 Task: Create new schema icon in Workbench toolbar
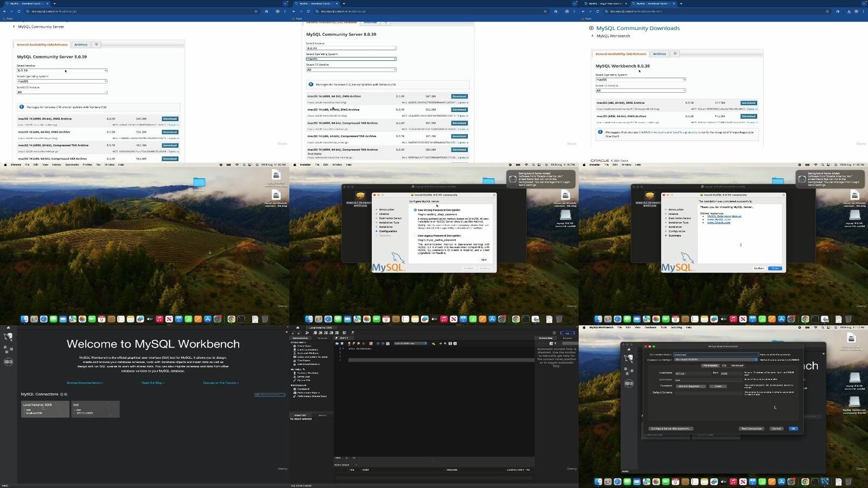tap(315, 333)
